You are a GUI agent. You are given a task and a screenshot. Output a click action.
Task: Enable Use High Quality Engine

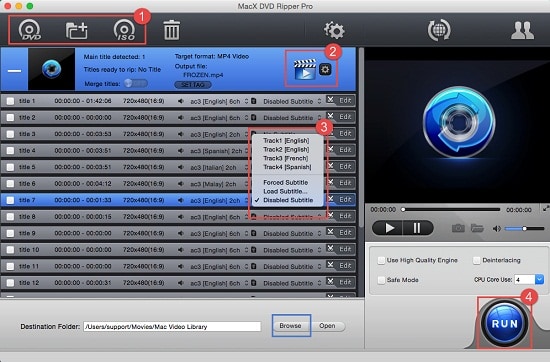[x=381, y=260]
